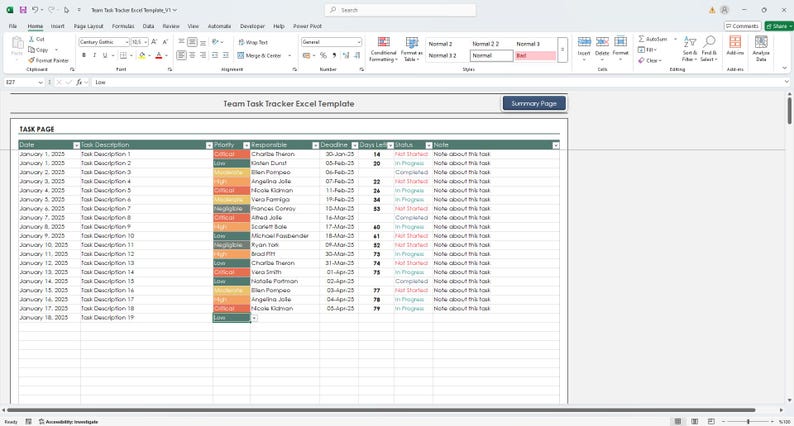Click the Font Color red swatch

click(158, 55)
